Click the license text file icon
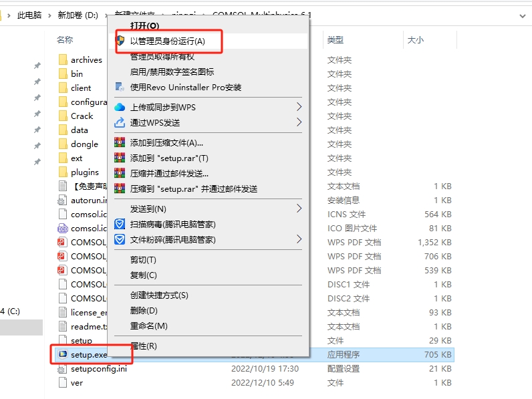The image size is (532, 399). point(63,313)
